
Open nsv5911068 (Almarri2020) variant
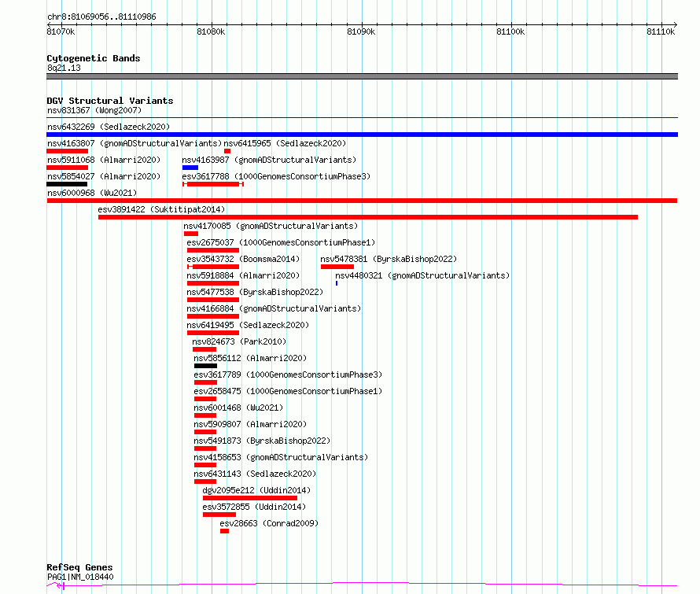[x=104, y=160]
